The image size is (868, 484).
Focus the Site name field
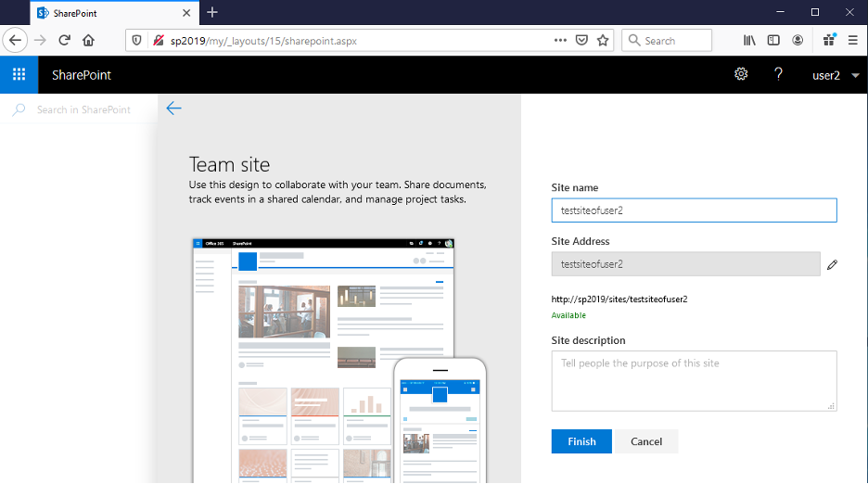pos(694,210)
